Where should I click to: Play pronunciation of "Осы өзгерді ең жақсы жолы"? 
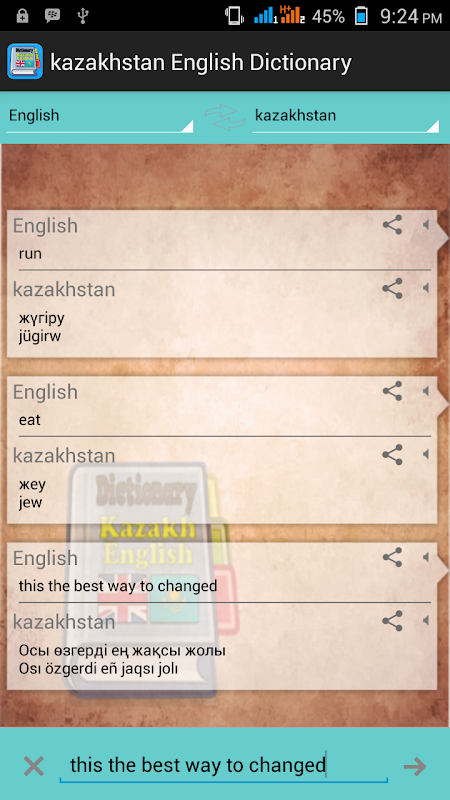[426, 621]
